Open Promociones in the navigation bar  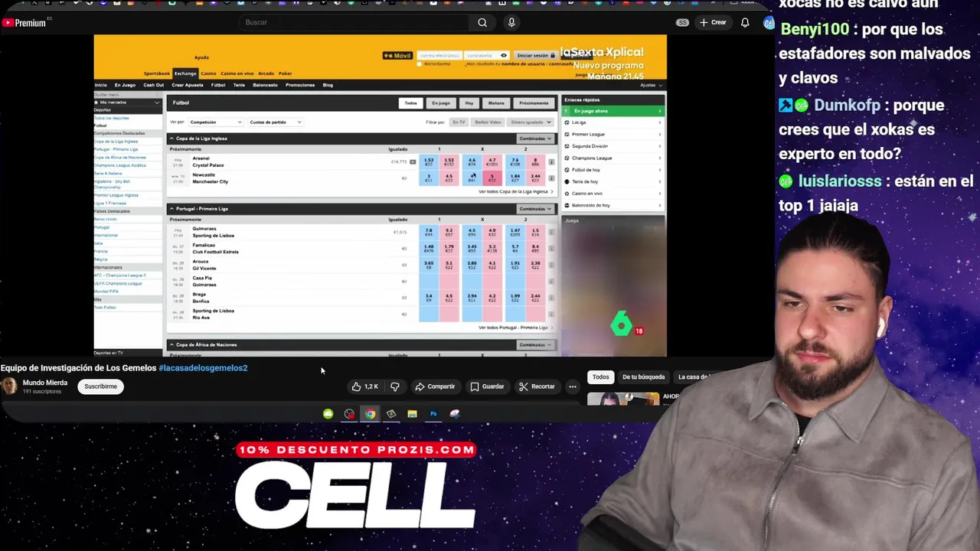[300, 85]
